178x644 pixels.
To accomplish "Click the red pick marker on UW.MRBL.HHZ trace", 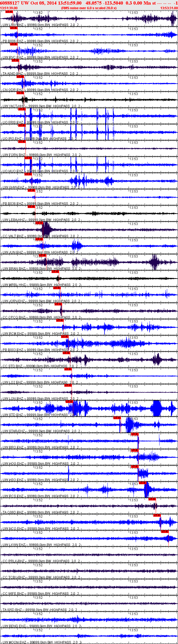I will pos(55,272).
